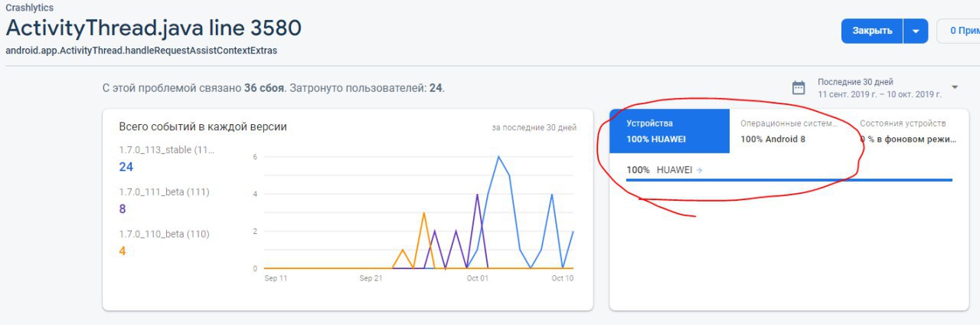This screenshot has height=325, width=980.
Task: Click the orange event count 4
Action: click(x=122, y=251)
